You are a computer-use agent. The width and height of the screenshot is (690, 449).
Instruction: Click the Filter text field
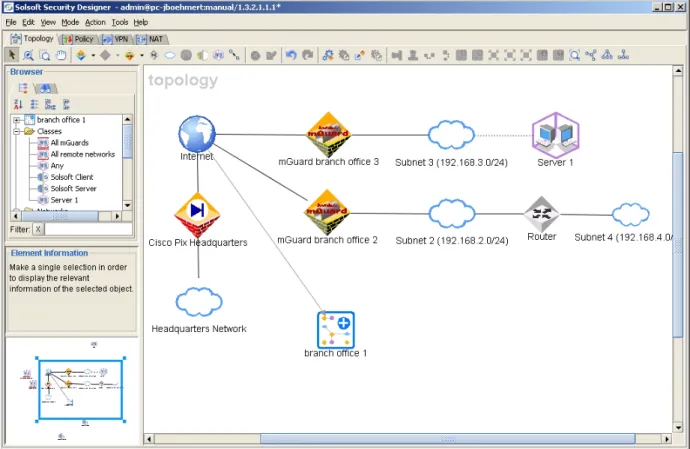coord(88,229)
